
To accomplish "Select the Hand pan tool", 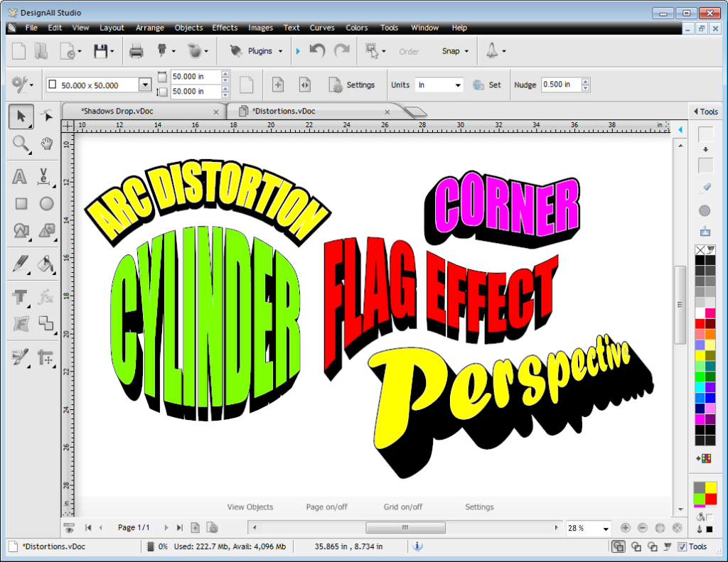I will tap(47, 144).
